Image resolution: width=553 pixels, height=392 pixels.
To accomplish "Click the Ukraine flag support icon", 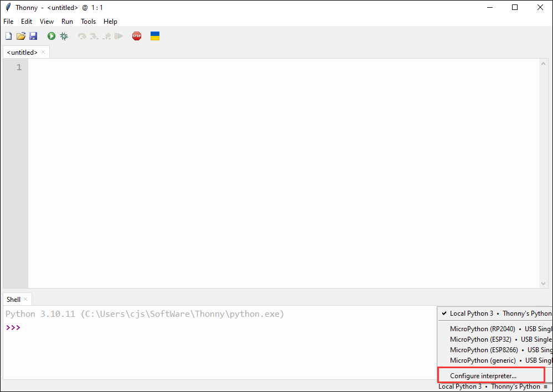I will click(155, 36).
